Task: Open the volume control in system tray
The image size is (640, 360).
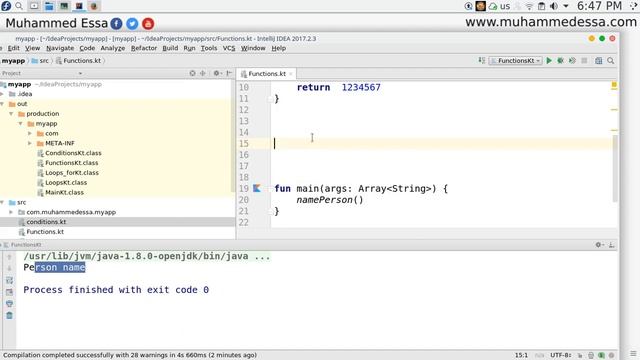Action: coord(554,6)
